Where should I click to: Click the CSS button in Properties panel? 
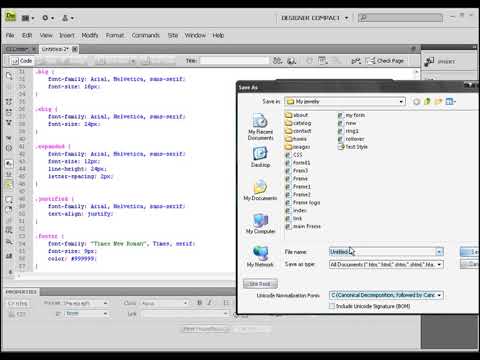click(18, 314)
